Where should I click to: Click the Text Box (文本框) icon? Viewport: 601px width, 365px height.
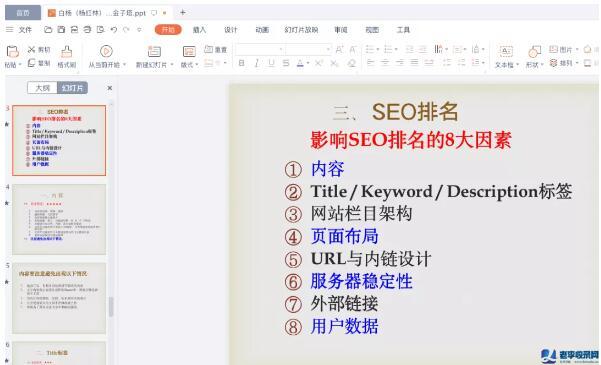click(506, 51)
